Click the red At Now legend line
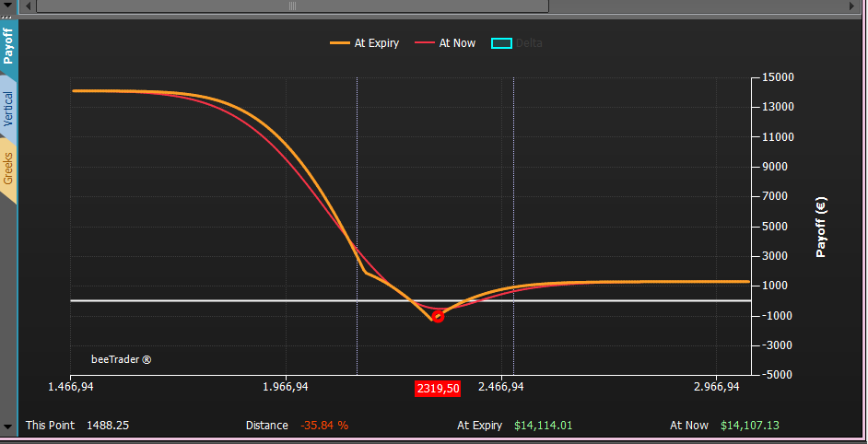This screenshot has width=868, height=444. 425,43
